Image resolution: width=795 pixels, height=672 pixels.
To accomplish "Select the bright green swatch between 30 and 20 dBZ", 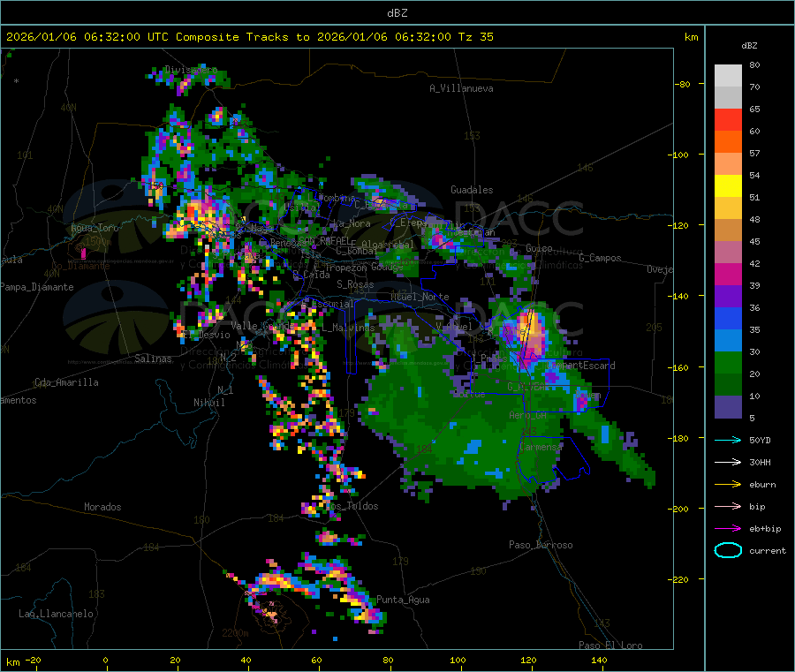I will tap(728, 362).
